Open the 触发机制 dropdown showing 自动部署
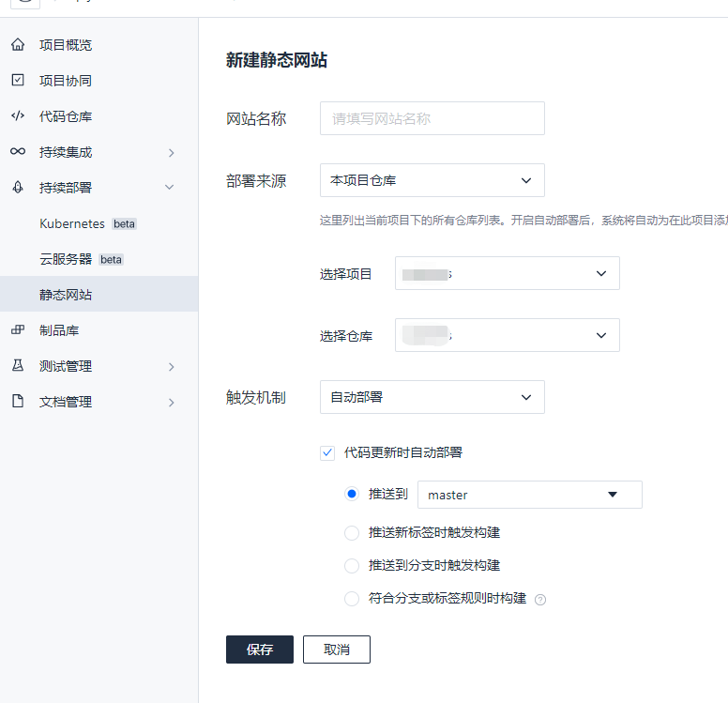The image size is (728, 703). click(x=432, y=397)
